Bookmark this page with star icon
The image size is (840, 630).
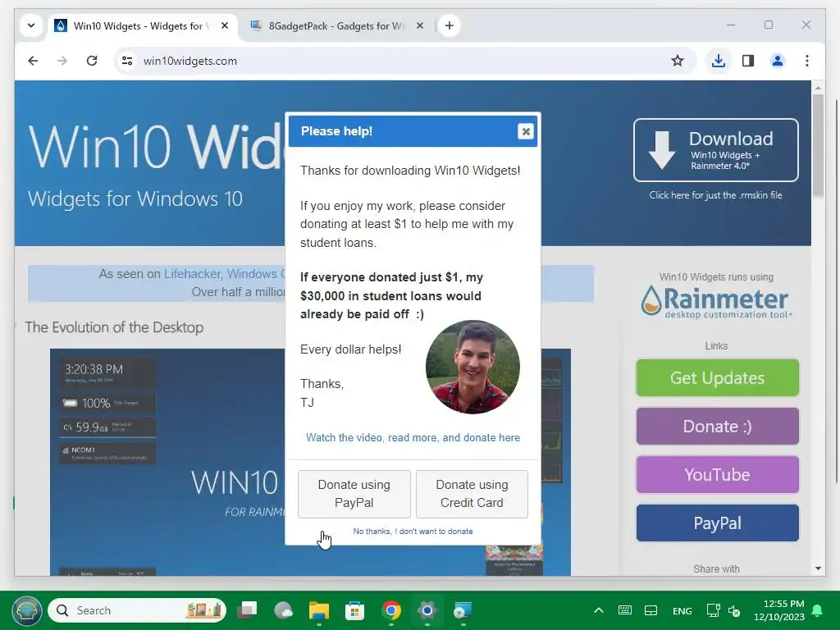tap(677, 61)
